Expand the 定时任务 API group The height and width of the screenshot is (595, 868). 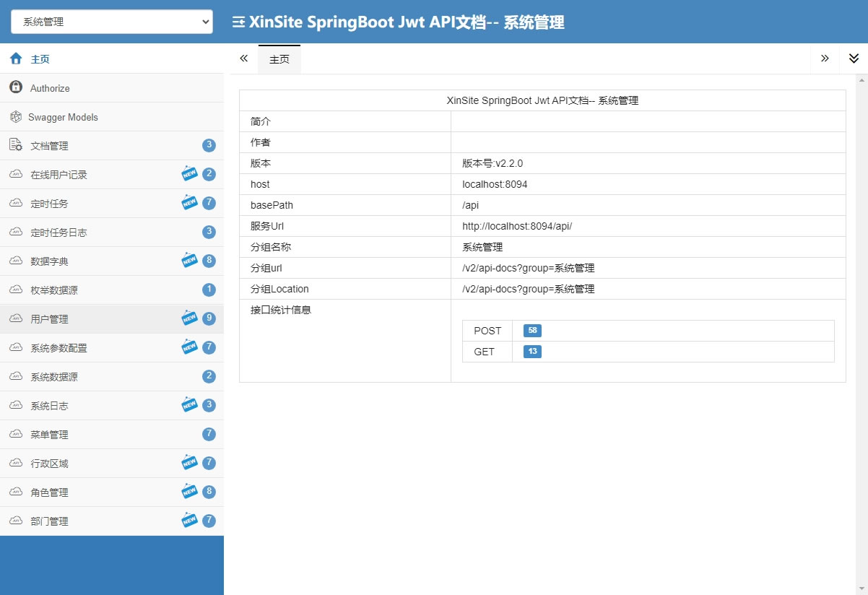(112, 203)
